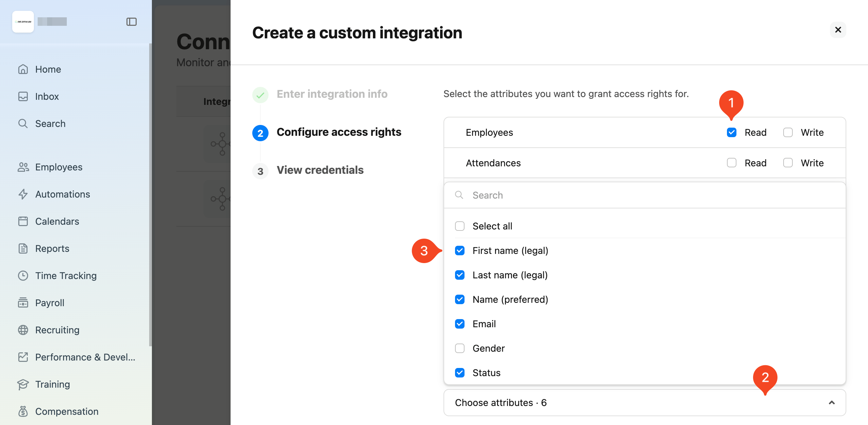Screen dimensions: 868x425
Task: Click the Payroll icon
Action: coord(23,303)
